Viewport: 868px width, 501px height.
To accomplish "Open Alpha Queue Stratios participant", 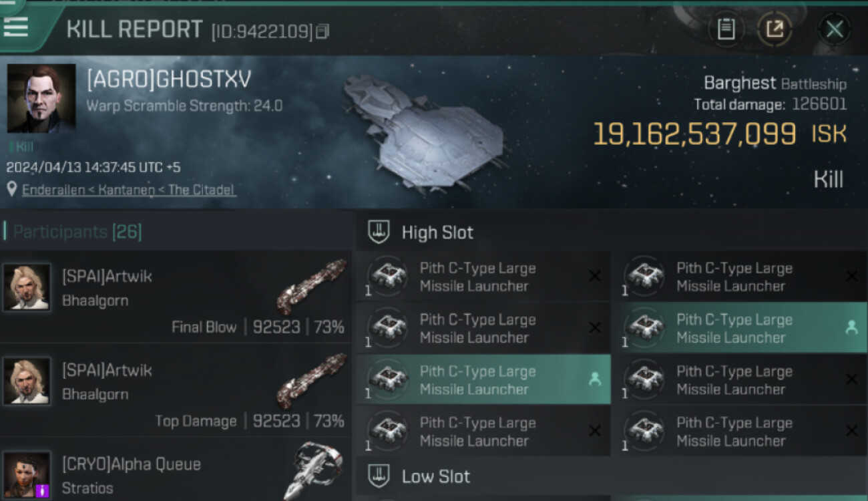I will (x=176, y=470).
